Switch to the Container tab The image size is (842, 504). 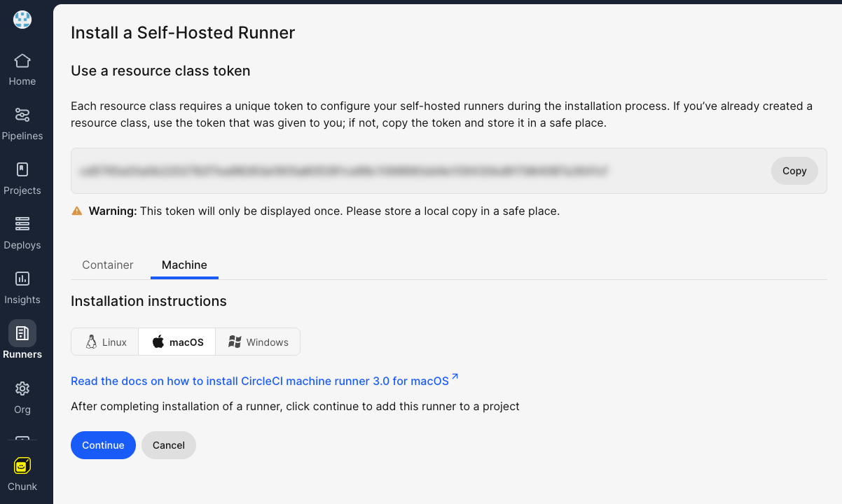click(x=108, y=265)
